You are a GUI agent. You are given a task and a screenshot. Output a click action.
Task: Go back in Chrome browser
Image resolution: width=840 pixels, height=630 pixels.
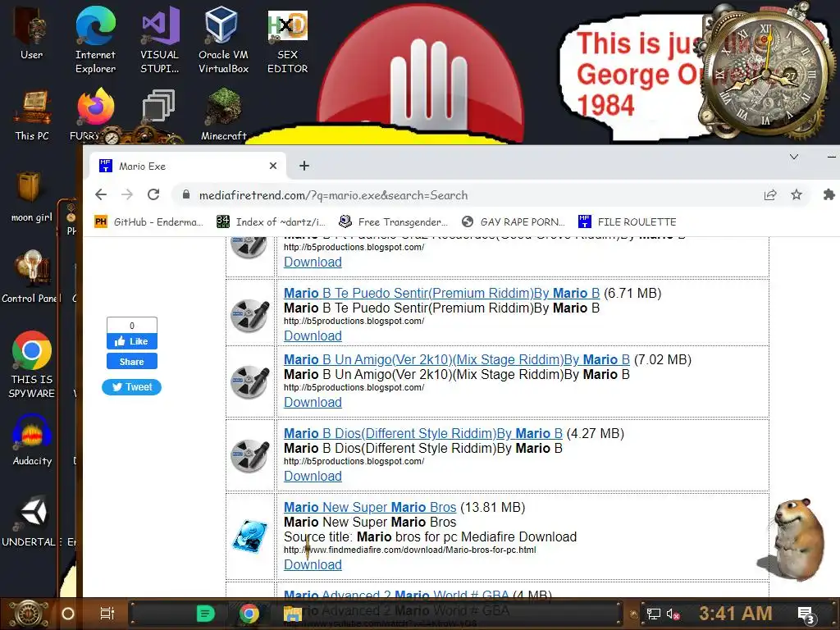pos(101,195)
